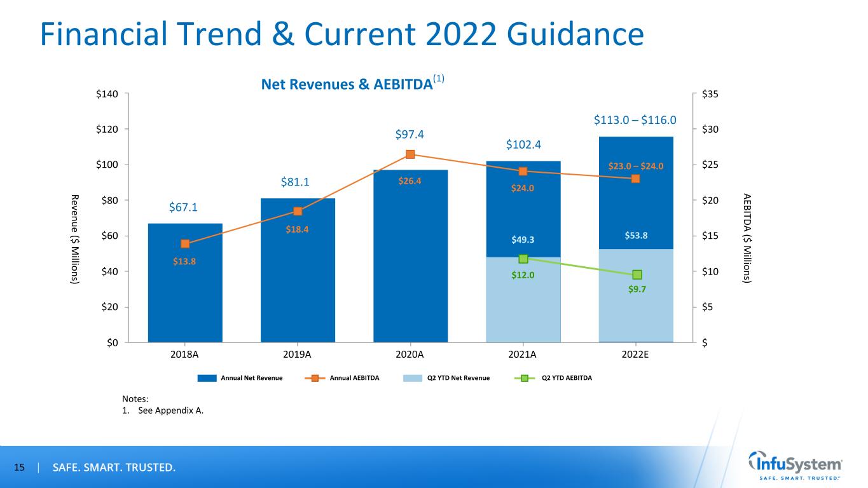Click the slide number 15
The width and height of the screenshot is (868, 488).
[19, 468]
